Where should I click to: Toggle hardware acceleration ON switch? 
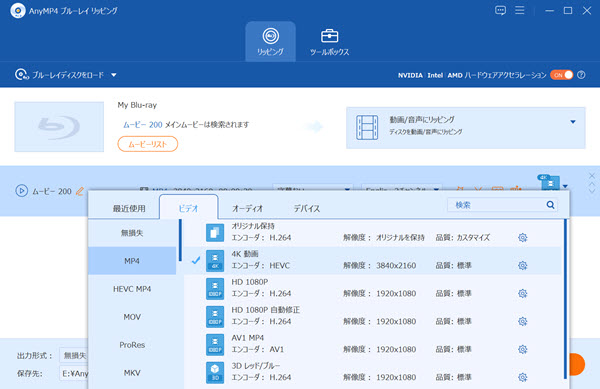(561, 75)
